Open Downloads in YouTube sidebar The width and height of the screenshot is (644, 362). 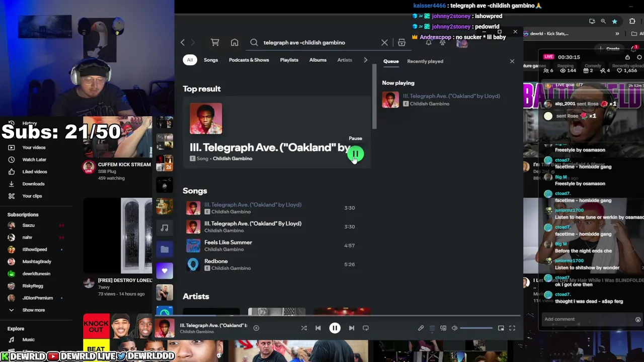(x=34, y=184)
